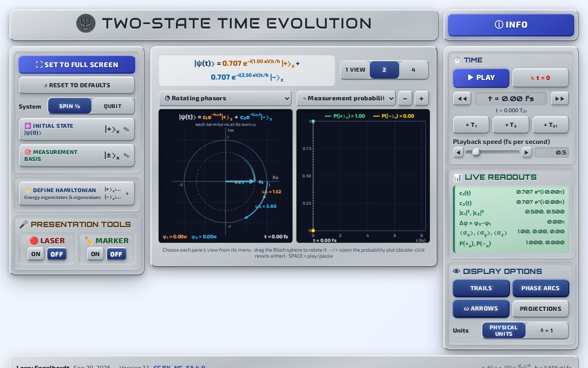Viewport: 588px width, 368px height.
Task: Start the simulation with the Play button
Action: pyautogui.click(x=481, y=78)
